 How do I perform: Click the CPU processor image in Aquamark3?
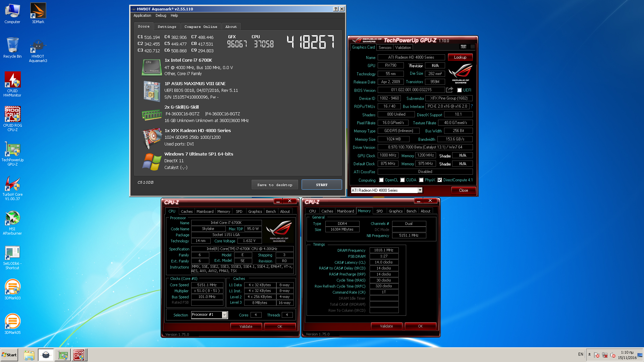[x=152, y=67]
